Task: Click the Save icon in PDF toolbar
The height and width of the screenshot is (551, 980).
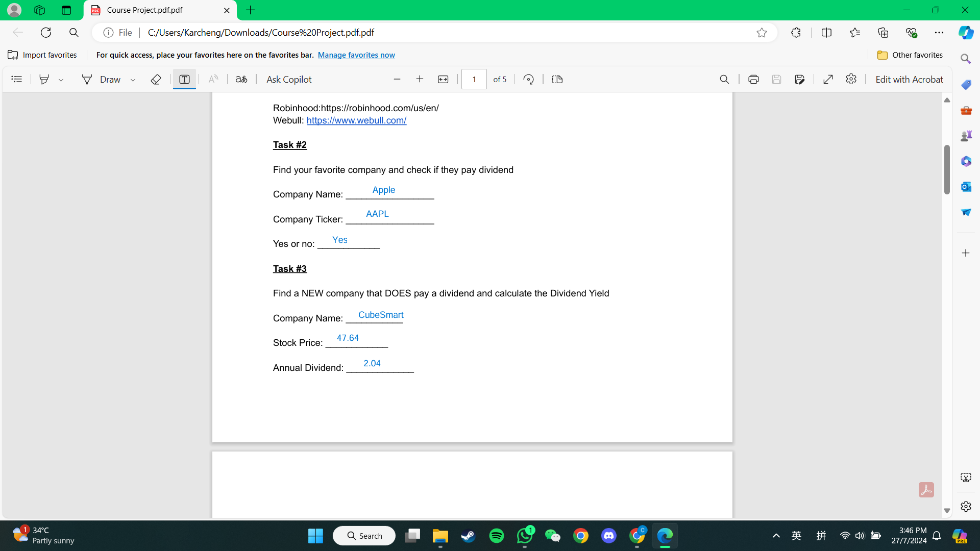Action: coord(776,79)
